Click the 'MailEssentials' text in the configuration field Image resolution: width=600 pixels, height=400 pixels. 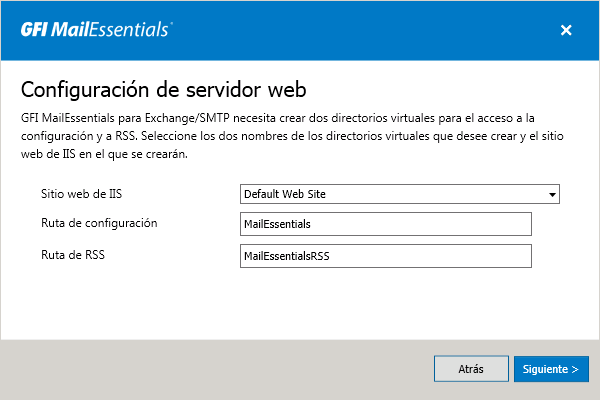coord(278,224)
